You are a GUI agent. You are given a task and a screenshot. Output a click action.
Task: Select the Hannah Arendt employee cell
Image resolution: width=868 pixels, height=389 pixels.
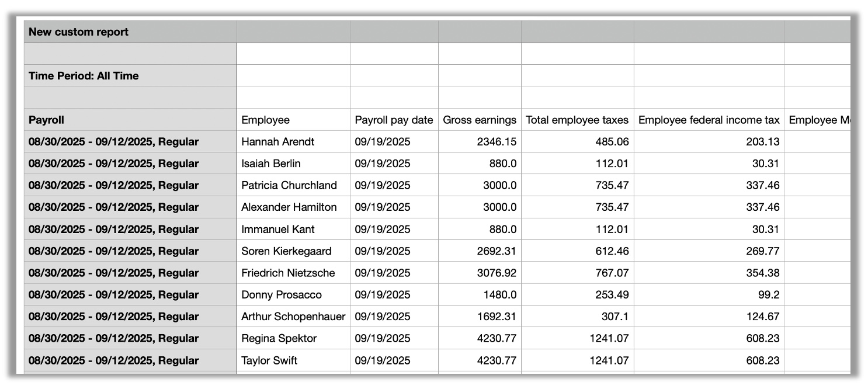(x=277, y=142)
